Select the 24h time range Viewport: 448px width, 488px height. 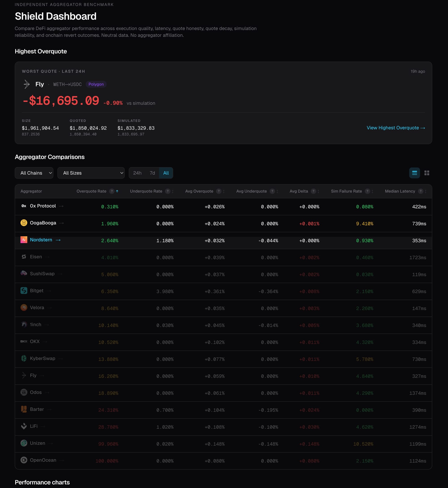pos(137,173)
